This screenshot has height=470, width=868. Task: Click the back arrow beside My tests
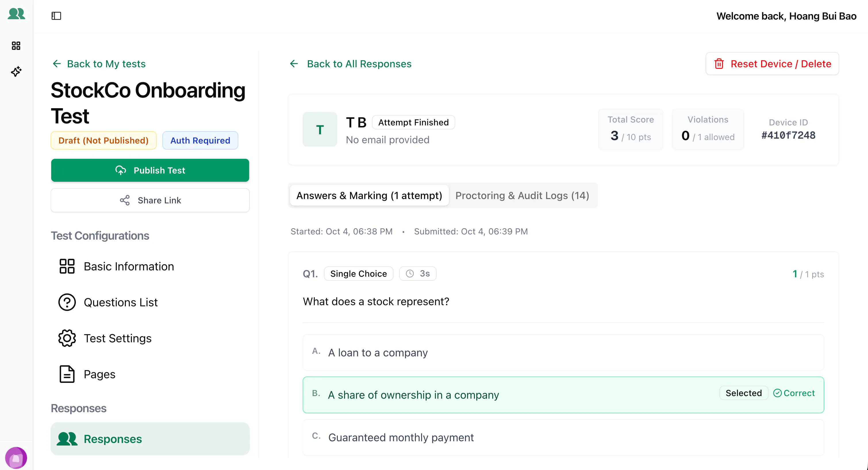(x=57, y=64)
